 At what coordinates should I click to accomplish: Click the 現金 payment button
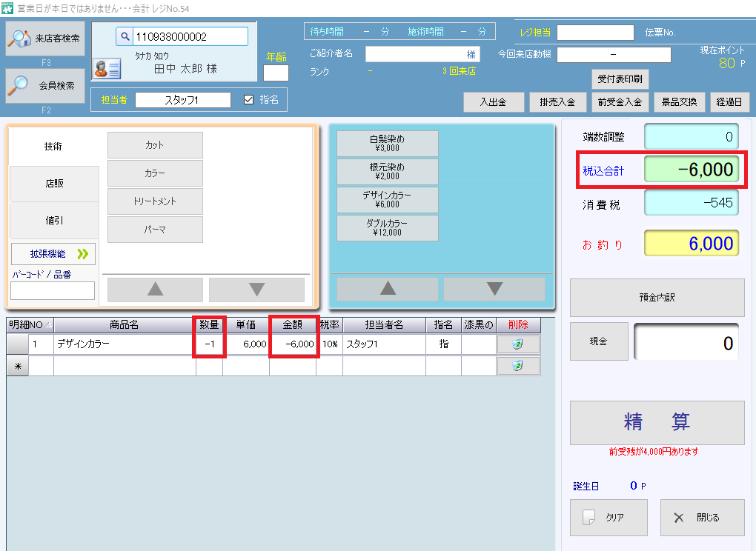coord(598,342)
